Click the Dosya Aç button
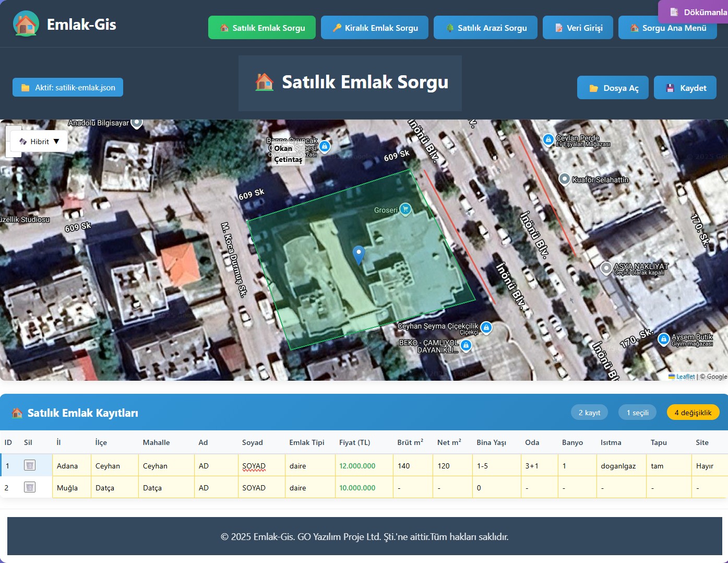Viewport: 728px width, 563px height. click(x=613, y=88)
